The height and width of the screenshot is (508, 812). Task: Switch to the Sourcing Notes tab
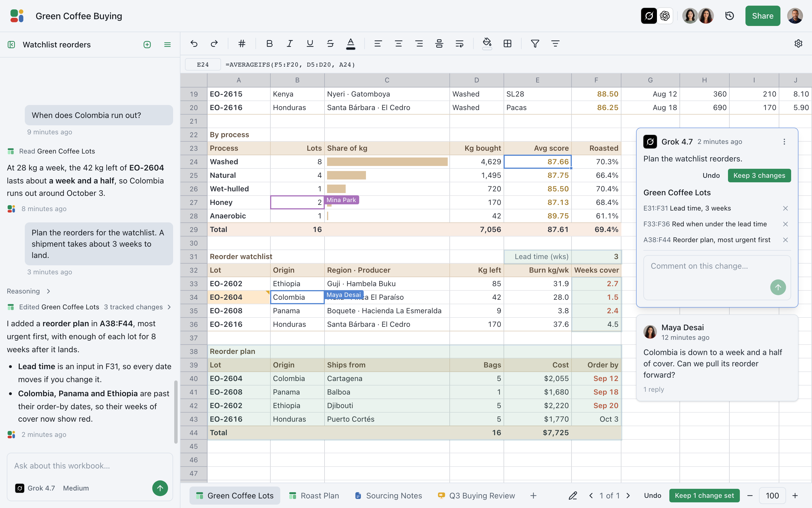tap(388, 496)
